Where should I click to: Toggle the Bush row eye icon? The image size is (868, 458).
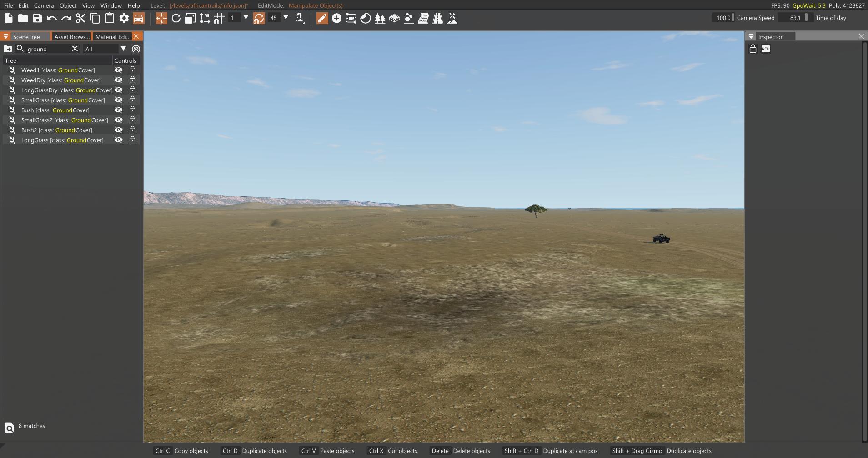click(119, 110)
